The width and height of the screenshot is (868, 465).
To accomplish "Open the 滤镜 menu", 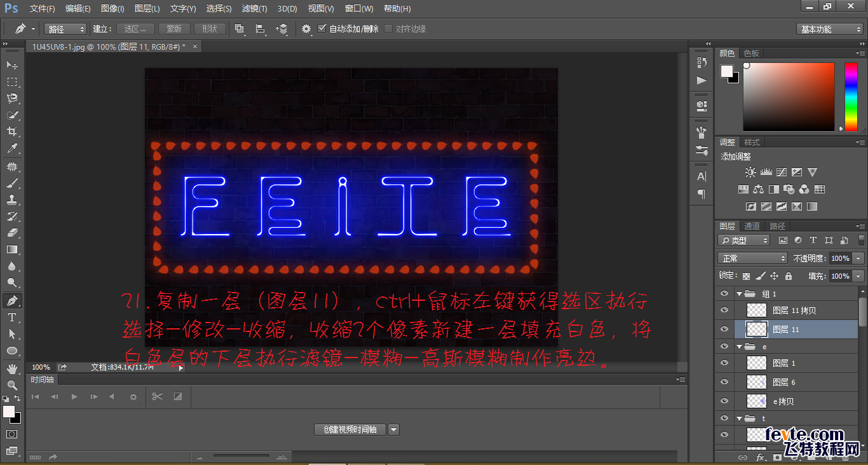I will 255,8.
